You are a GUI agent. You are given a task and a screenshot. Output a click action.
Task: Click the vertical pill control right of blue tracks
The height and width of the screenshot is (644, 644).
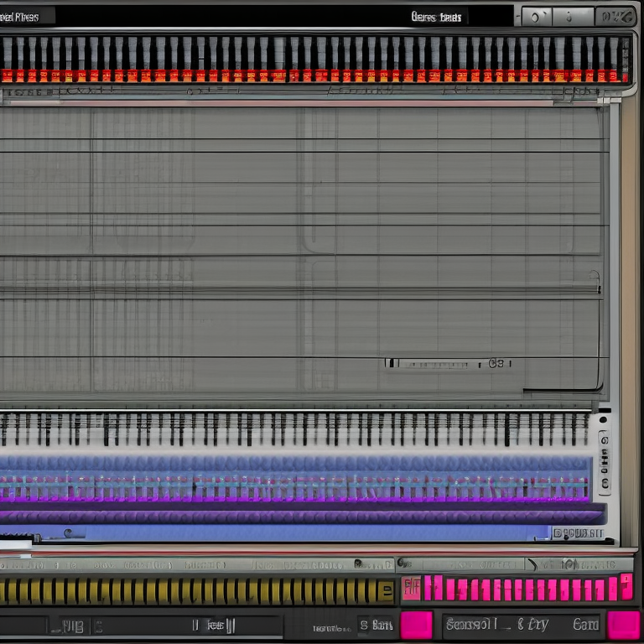point(604,462)
